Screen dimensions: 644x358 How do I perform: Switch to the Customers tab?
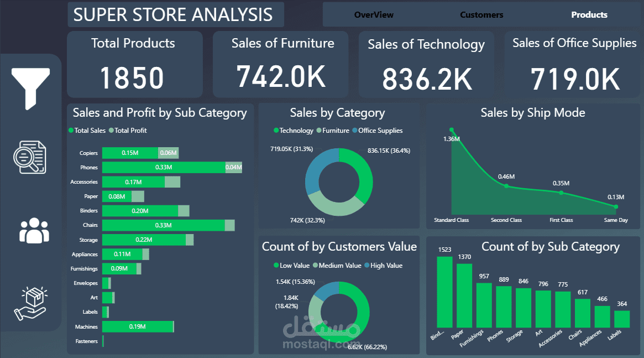coord(481,15)
